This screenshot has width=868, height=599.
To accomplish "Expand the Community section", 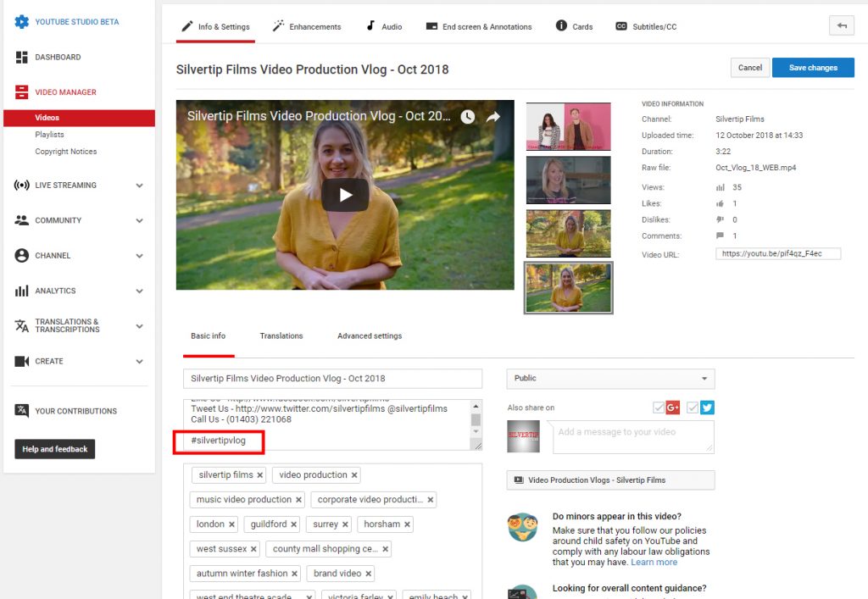I will tap(140, 220).
